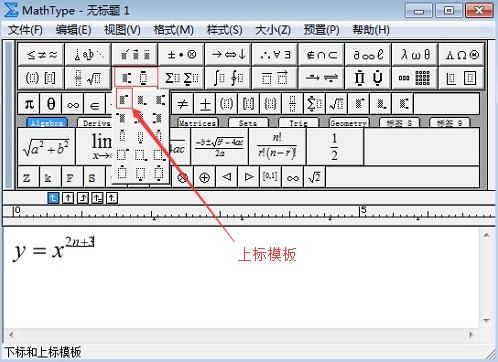Open the 样式(S) menu

tap(224, 30)
